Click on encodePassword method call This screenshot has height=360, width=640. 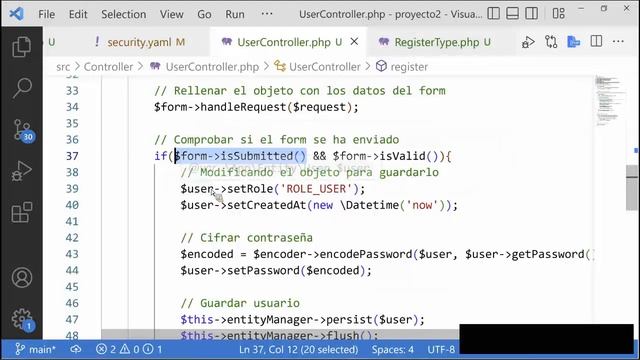pos(366,254)
